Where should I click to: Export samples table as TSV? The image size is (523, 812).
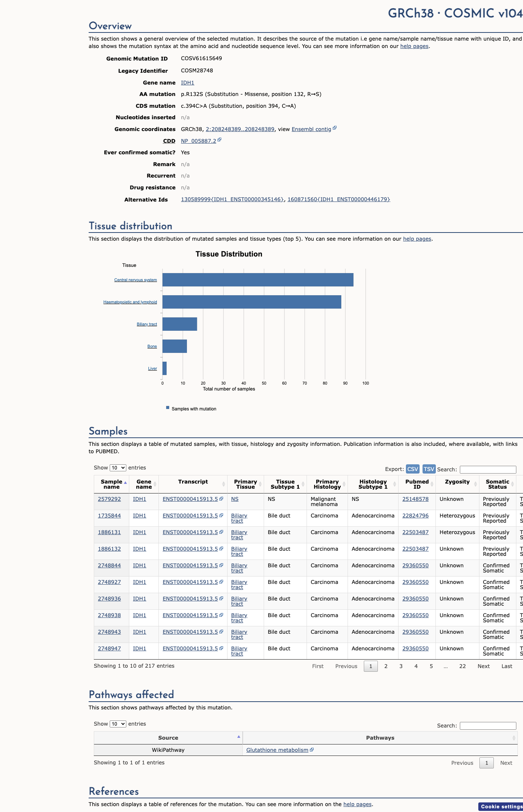click(429, 469)
